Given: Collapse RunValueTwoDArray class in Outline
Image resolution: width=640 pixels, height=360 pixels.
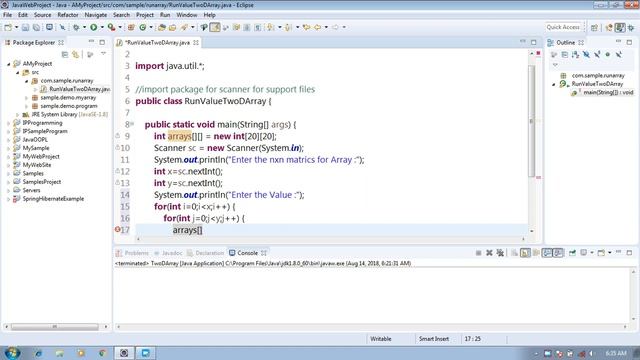Looking at the screenshot, I should point(554,84).
